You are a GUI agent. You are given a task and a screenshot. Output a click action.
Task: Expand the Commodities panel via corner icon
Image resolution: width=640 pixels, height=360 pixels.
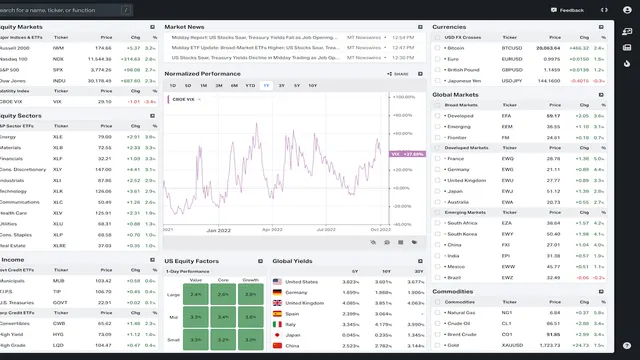(x=601, y=291)
